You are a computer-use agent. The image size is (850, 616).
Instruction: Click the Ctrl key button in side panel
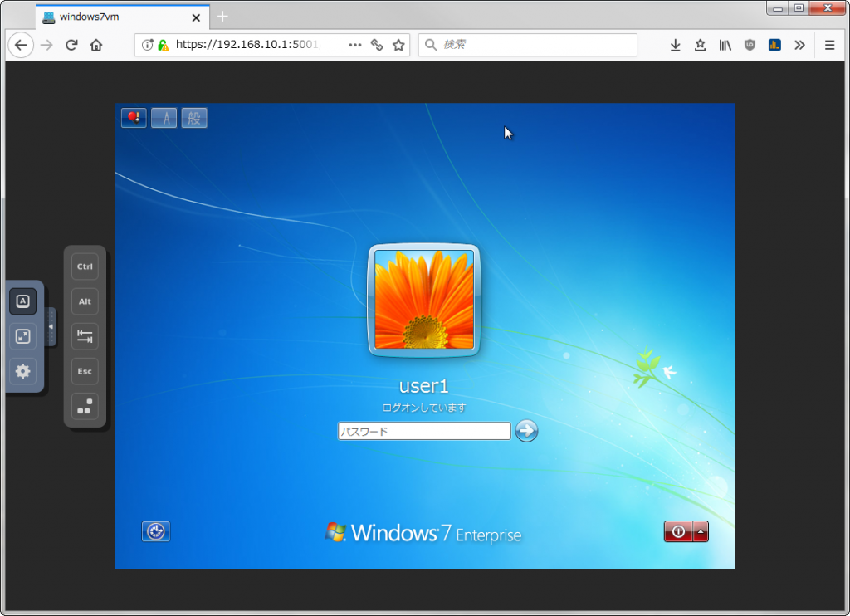pos(85,266)
